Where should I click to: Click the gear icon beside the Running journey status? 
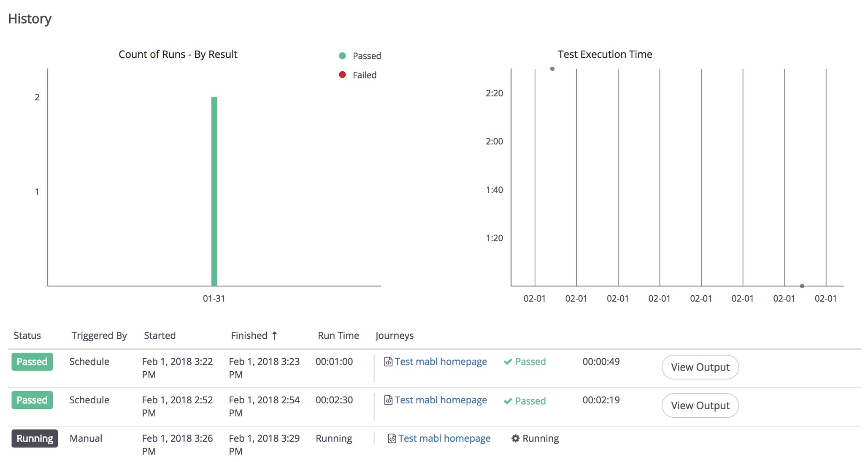coord(515,439)
